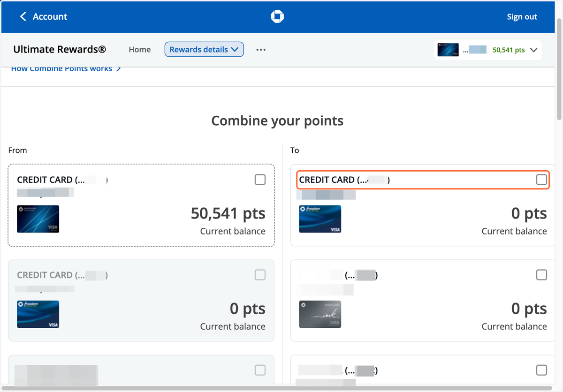Click the horizontal scrollbar at the bottom

coord(277,389)
